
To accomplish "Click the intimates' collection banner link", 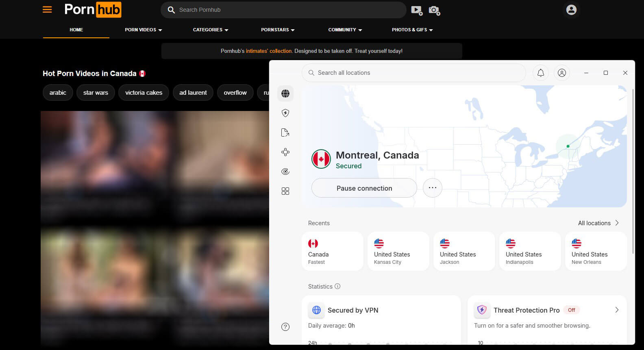I will coord(269,51).
